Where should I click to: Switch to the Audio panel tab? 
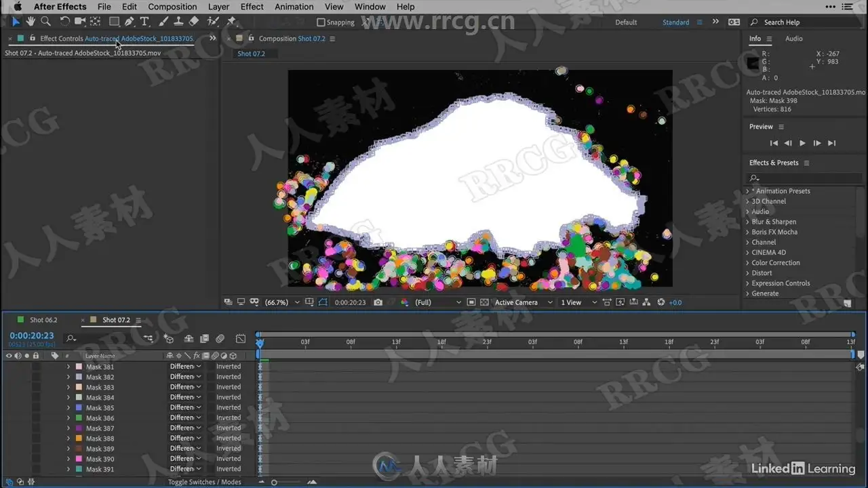tap(794, 39)
